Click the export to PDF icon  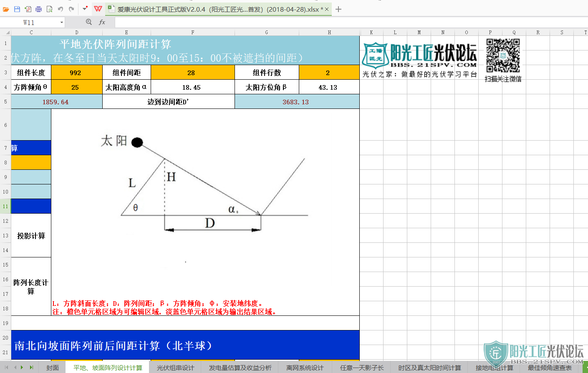coord(28,9)
